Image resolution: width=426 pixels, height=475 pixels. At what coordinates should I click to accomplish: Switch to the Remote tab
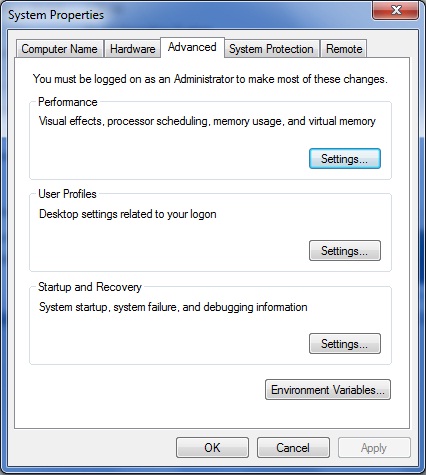point(344,49)
